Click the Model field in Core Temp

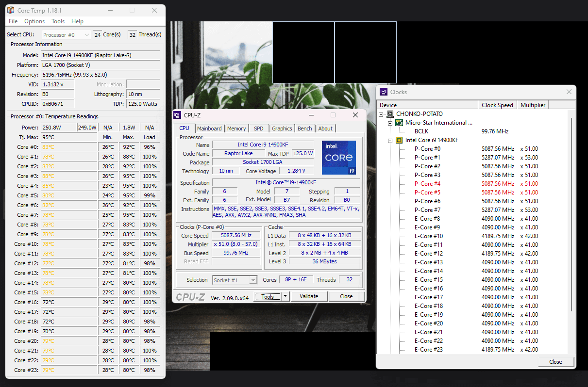click(x=100, y=55)
